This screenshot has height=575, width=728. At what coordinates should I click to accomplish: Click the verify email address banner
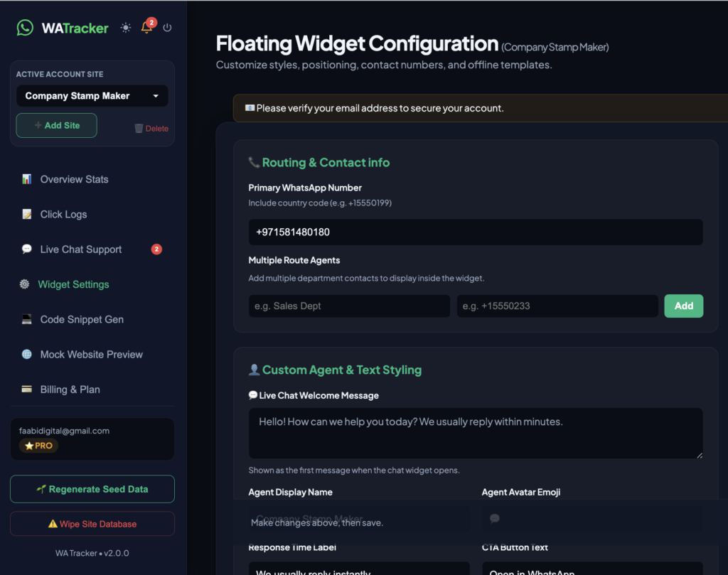click(481, 108)
